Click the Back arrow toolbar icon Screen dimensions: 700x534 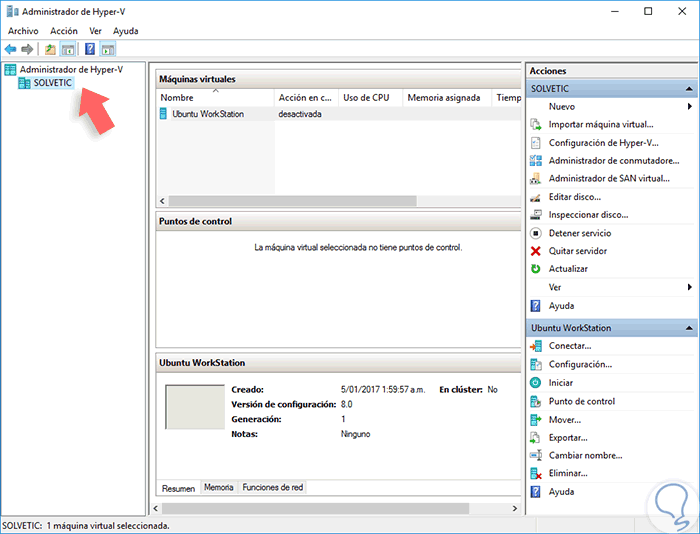(10, 49)
